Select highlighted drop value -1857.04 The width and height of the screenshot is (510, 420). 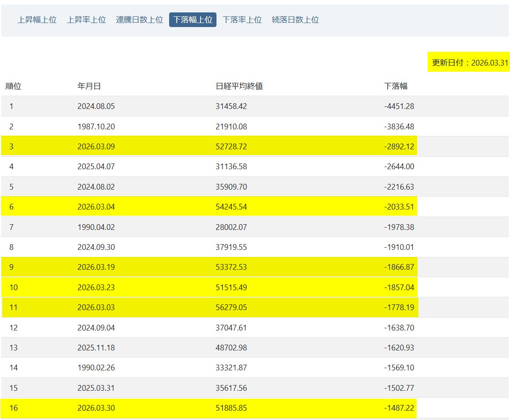[399, 288]
